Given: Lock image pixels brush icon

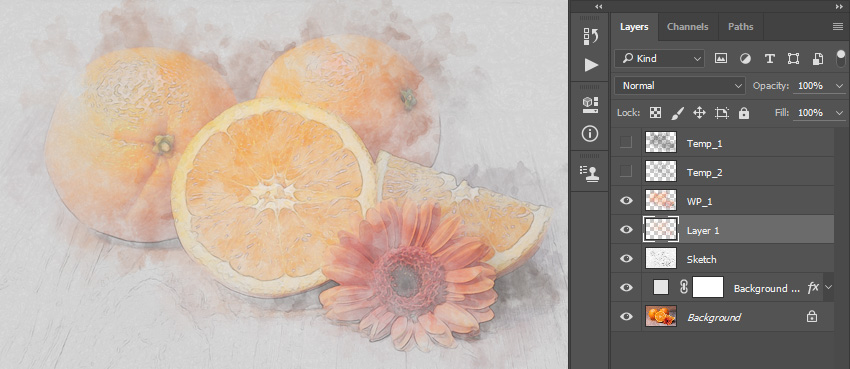Looking at the screenshot, I should coord(678,113).
